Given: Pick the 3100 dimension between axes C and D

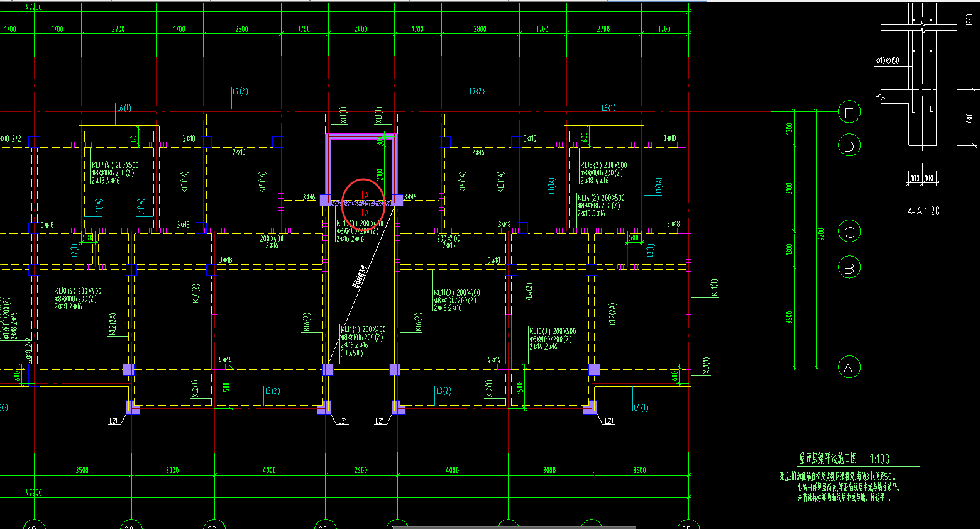Looking at the screenshot, I should point(790,188).
